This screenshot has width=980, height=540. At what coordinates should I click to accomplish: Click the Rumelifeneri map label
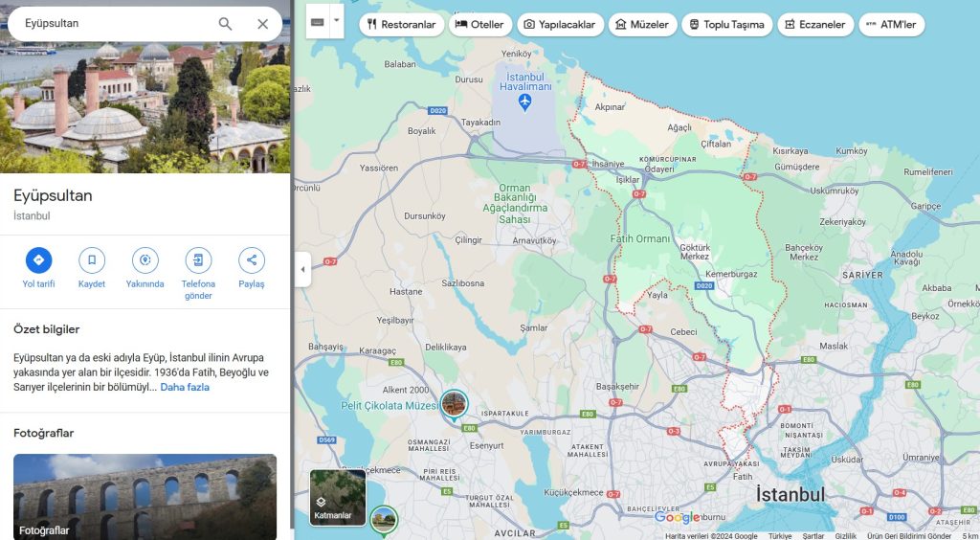928,172
